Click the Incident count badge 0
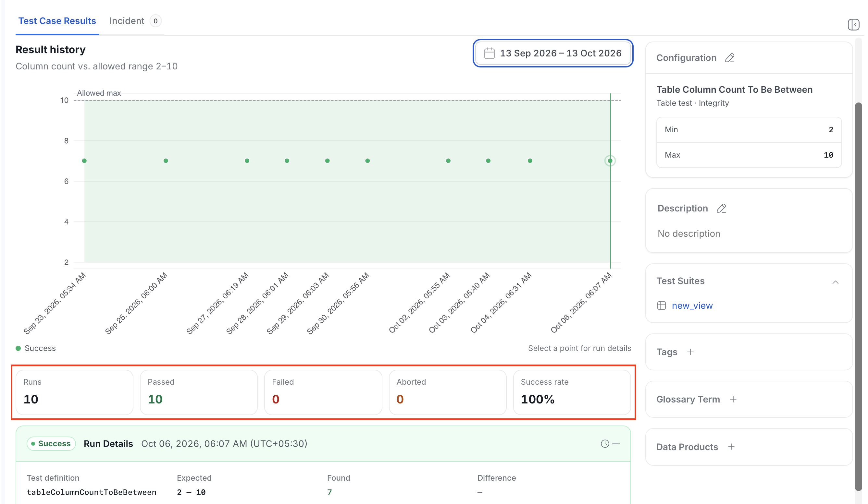The image size is (868, 504). (x=155, y=21)
